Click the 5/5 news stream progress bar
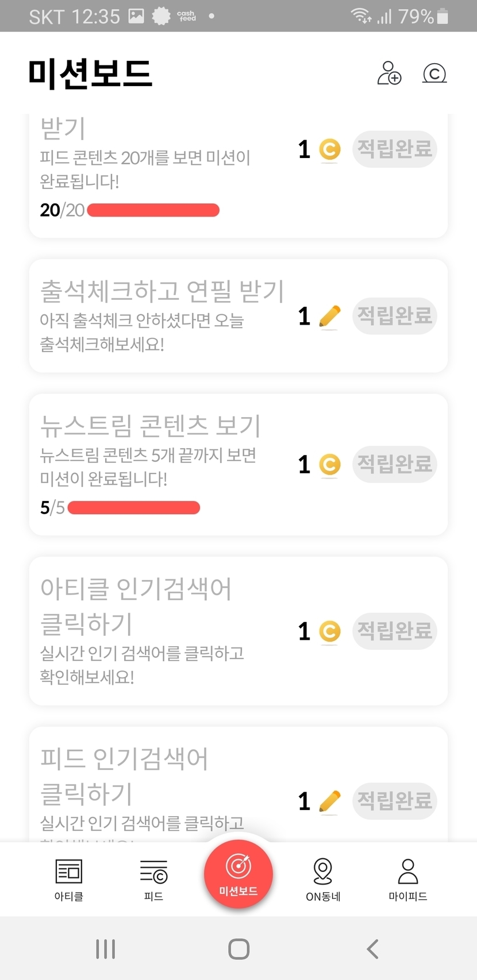Image resolution: width=477 pixels, height=980 pixels. click(134, 508)
